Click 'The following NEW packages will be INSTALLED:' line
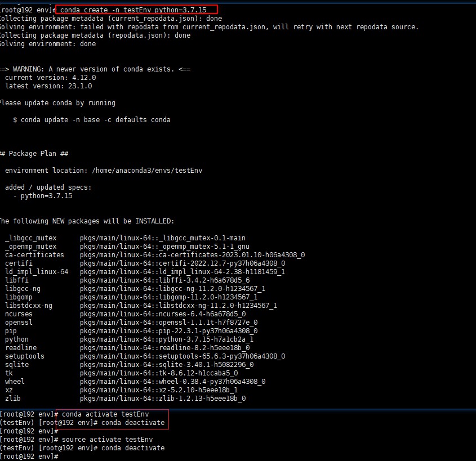Viewport: 476px width, 461px height. tap(87, 221)
